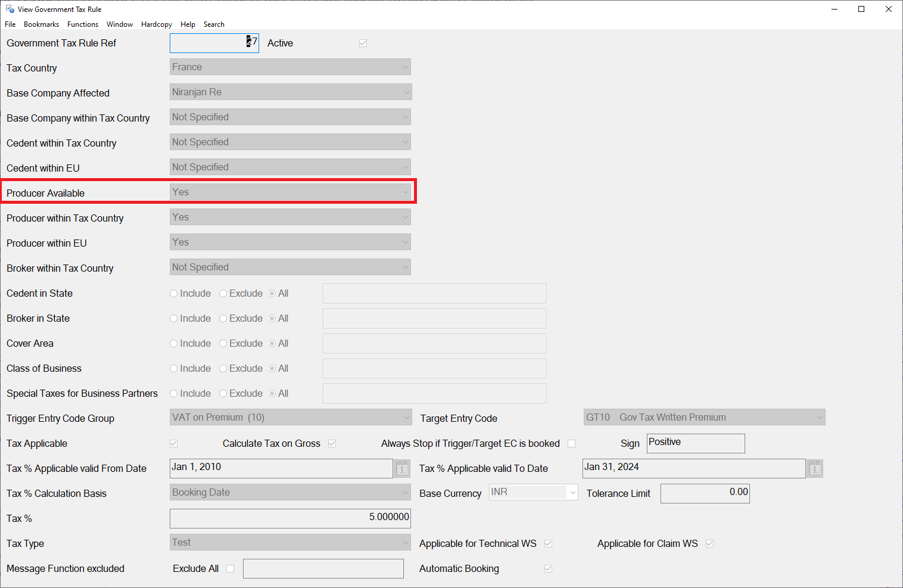
Task: Select Include for Cedent in State
Action: pyautogui.click(x=174, y=294)
